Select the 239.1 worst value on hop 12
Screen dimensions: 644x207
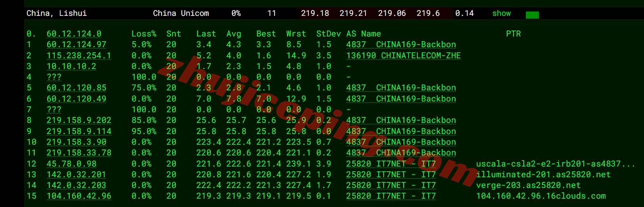[298, 164]
